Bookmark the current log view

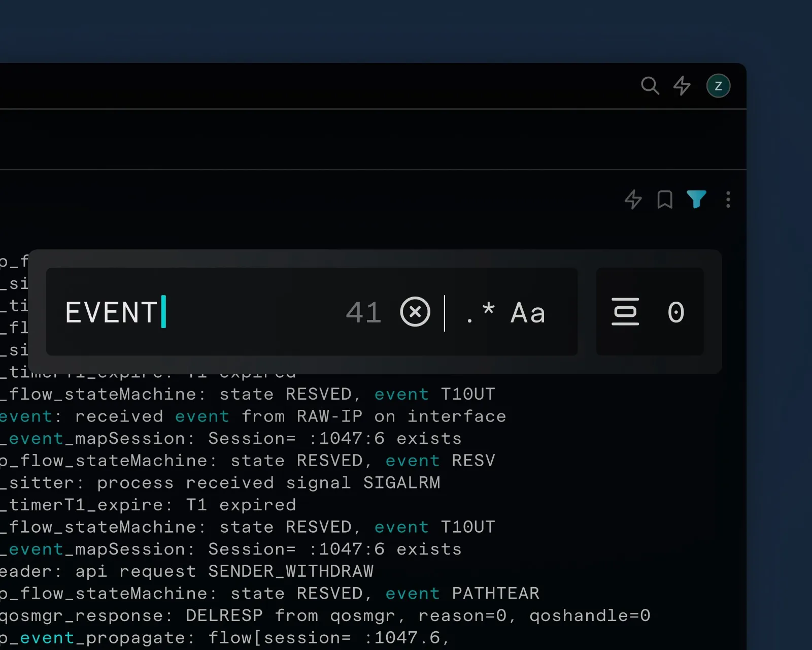(x=664, y=200)
